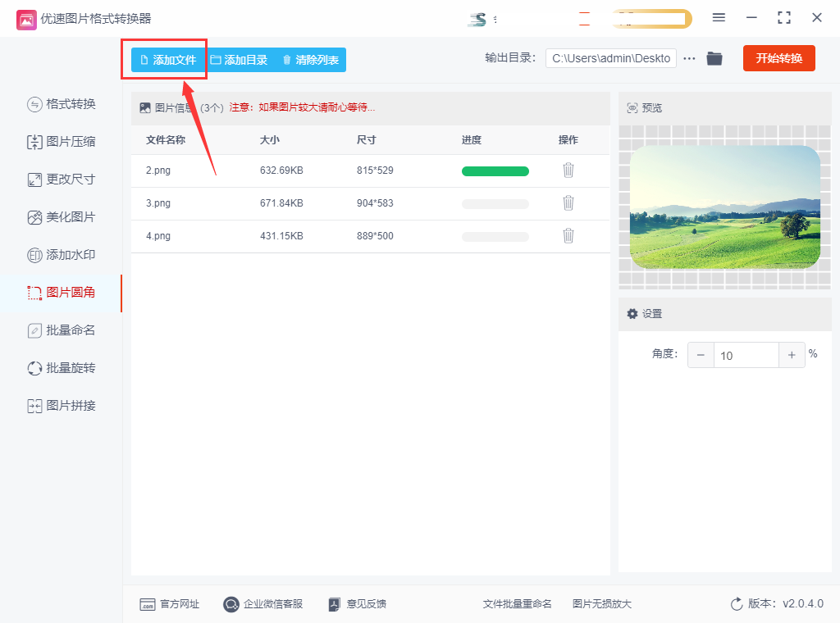Click the empty progress bar of 4.png

(x=495, y=237)
